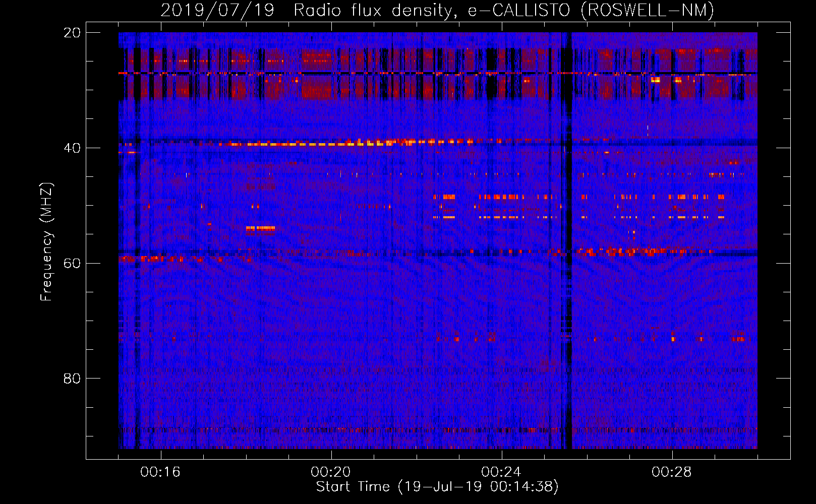Click the date 2019/07/19 in the title
816x504 pixels.
point(217,10)
